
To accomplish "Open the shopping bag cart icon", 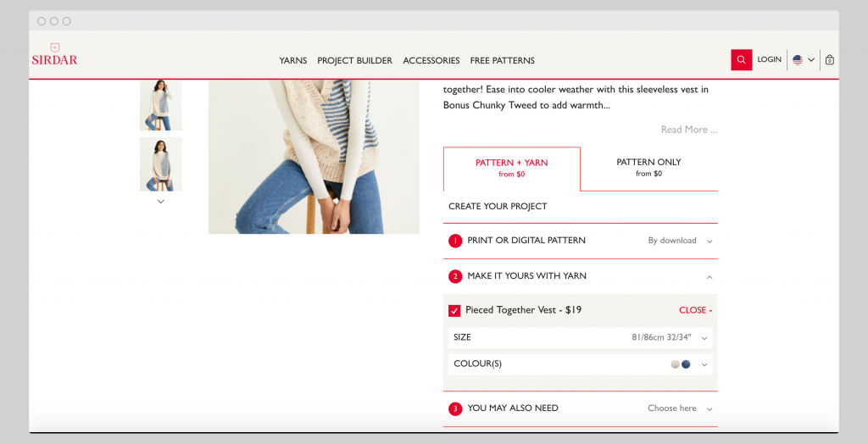I will pos(829,60).
